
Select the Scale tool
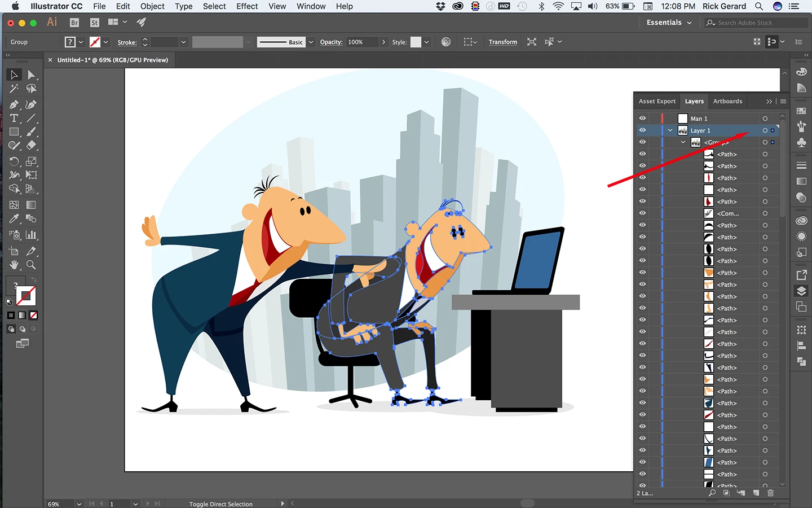[x=31, y=161]
